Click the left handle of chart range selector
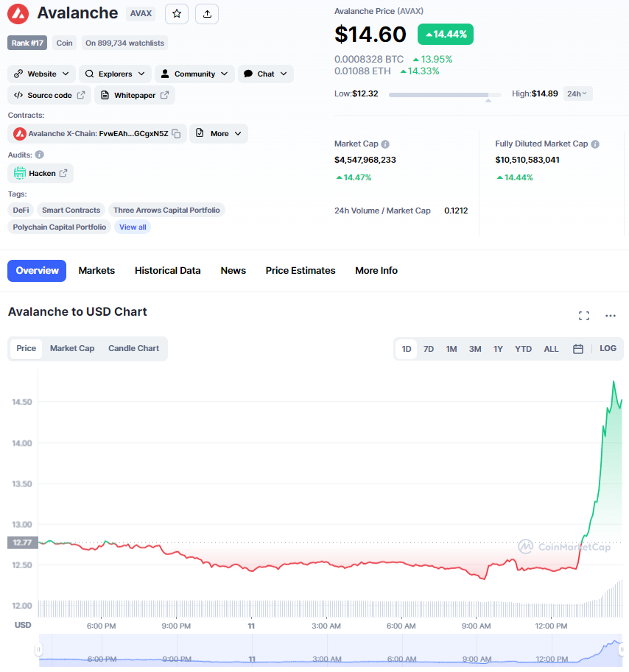 [38, 650]
